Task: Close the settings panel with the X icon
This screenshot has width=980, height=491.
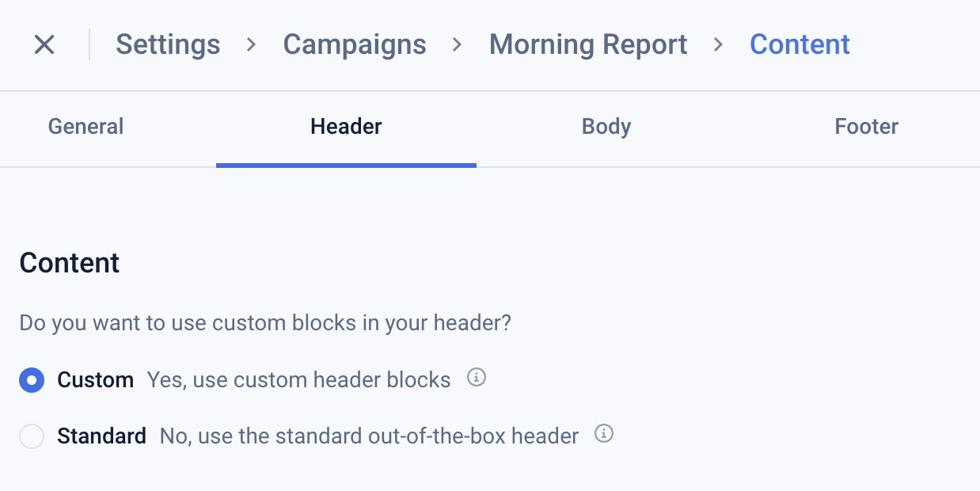Action: 44,44
